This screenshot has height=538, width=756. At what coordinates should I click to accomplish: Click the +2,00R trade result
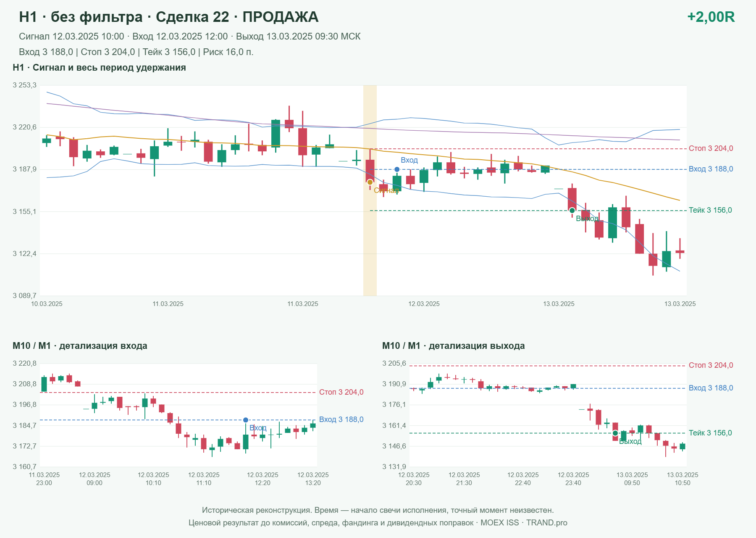(x=711, y=17)
